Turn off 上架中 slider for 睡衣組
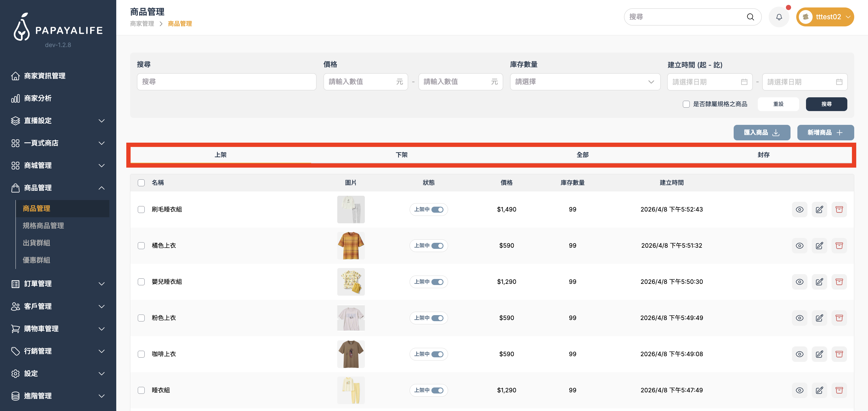This screenshot has height=411, width=868. click(x=437, y=390)
